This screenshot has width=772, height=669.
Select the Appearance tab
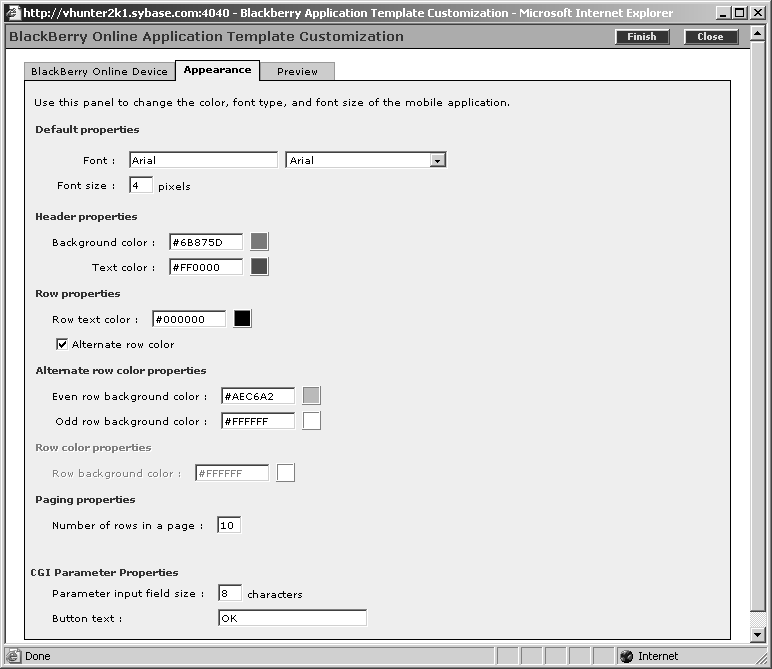217,70
